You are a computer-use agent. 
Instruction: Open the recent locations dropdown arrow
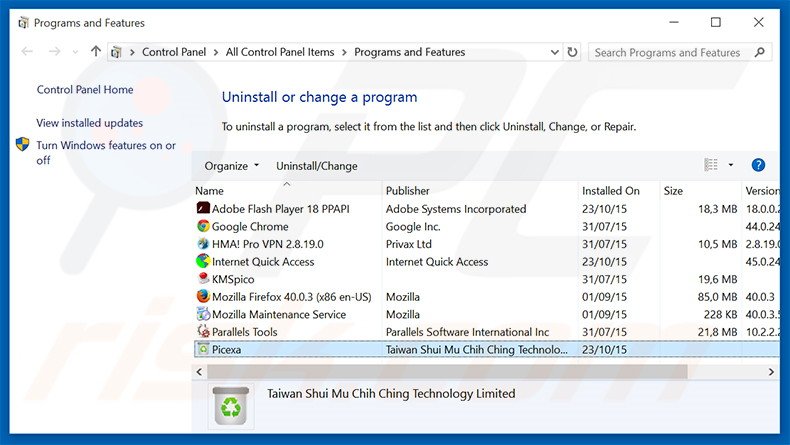[x=75, y=52]
